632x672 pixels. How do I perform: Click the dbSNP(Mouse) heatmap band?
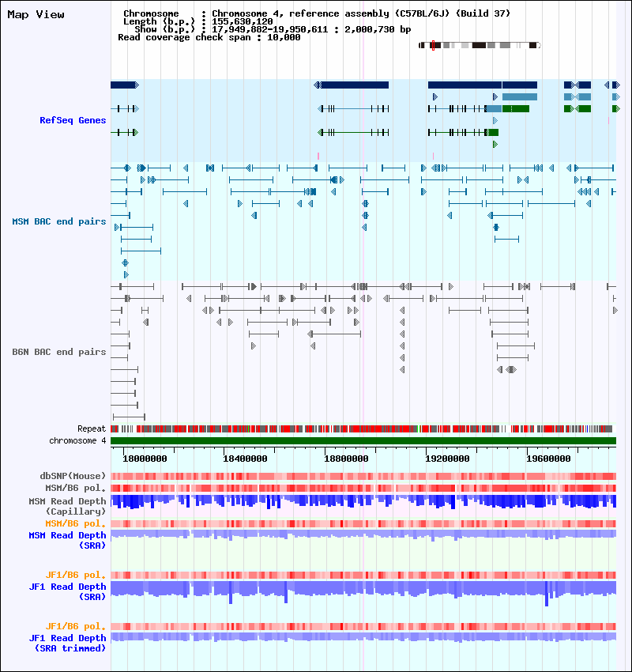click(x=363, y=476)
